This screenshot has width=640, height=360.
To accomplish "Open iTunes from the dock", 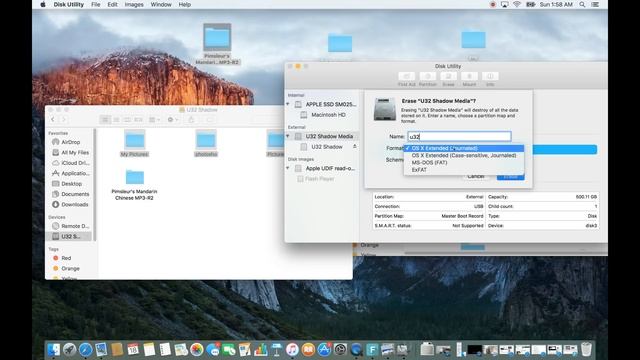I will coord(292,350).
